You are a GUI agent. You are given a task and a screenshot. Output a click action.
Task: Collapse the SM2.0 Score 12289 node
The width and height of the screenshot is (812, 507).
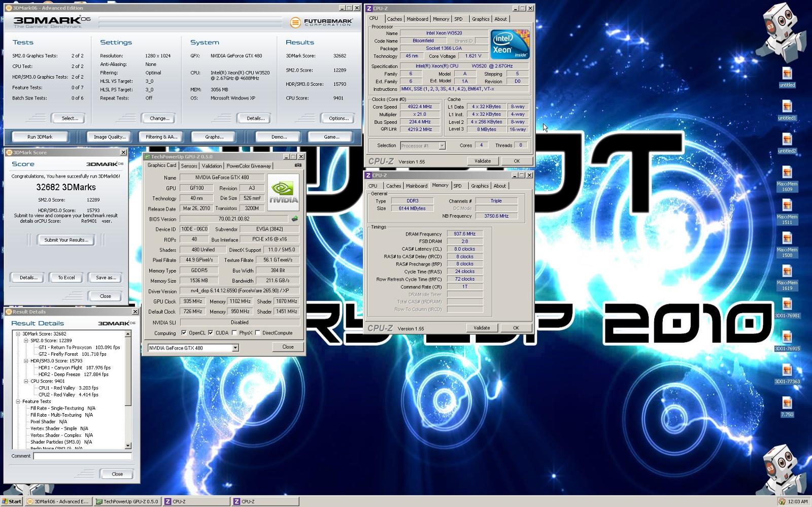point(26,341)
